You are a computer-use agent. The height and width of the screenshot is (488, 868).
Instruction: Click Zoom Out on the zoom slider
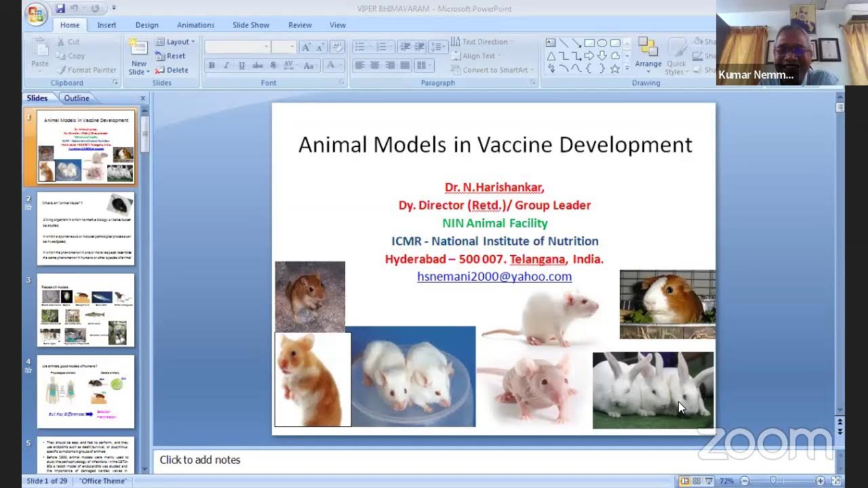coord(745,481)
